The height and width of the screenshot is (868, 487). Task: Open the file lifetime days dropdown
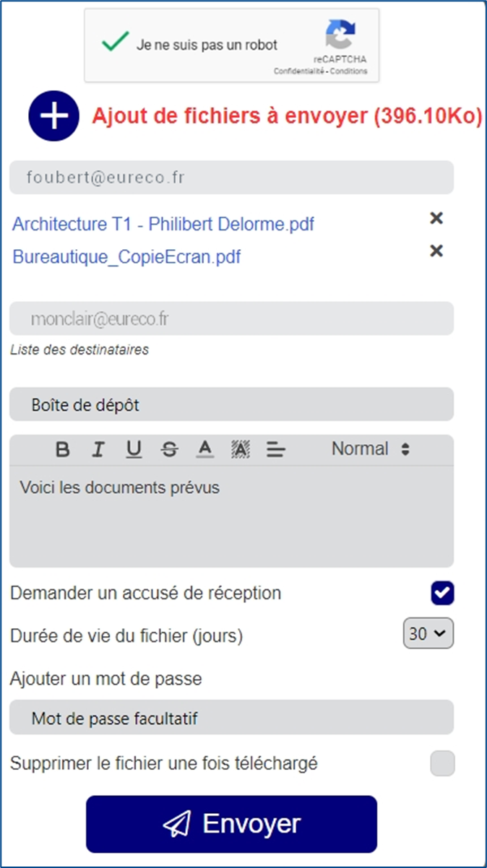[x=428, y=634]
